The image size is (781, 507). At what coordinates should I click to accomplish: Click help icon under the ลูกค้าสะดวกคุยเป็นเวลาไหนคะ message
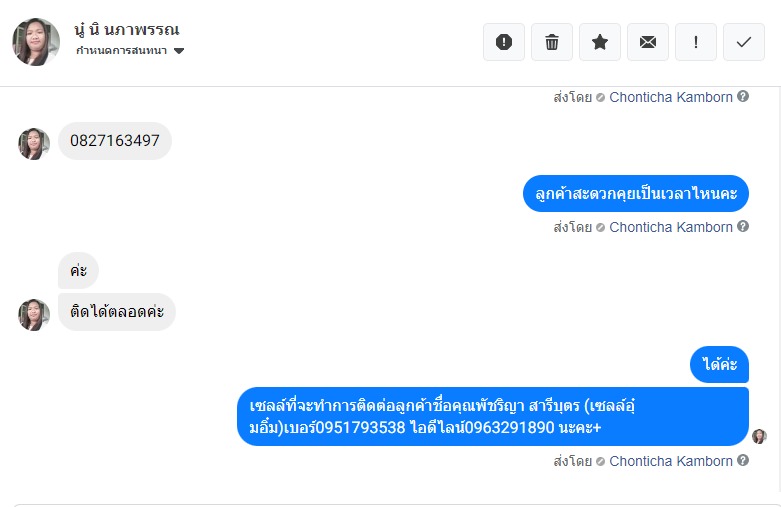point(743,227)
